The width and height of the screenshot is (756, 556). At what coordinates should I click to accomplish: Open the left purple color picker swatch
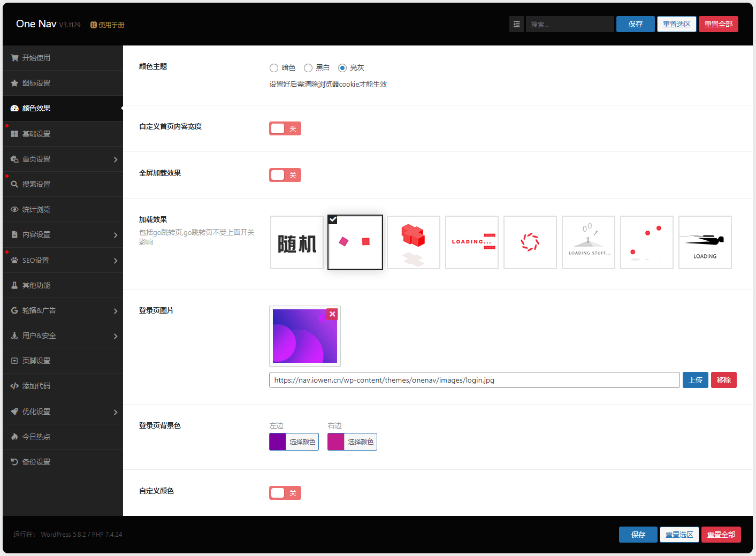[x=278, y=441]
